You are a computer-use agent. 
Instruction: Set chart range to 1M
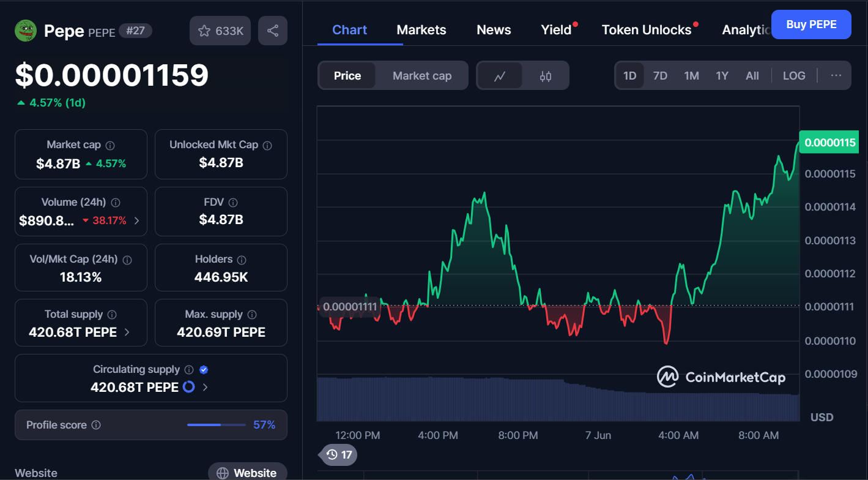tap(691, 76)
